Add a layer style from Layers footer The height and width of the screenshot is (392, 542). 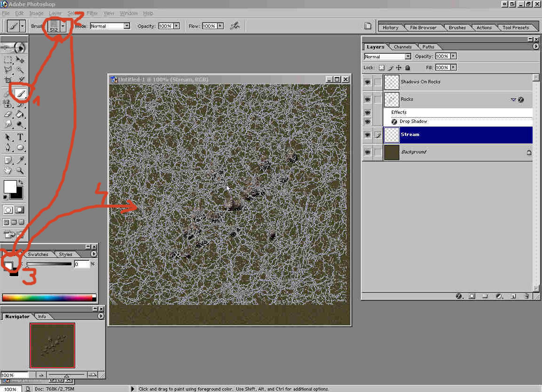point(459,296)
